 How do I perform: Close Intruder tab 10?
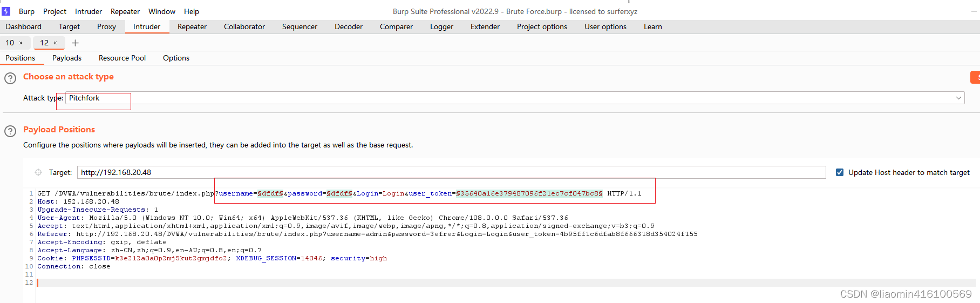point(21,43)
